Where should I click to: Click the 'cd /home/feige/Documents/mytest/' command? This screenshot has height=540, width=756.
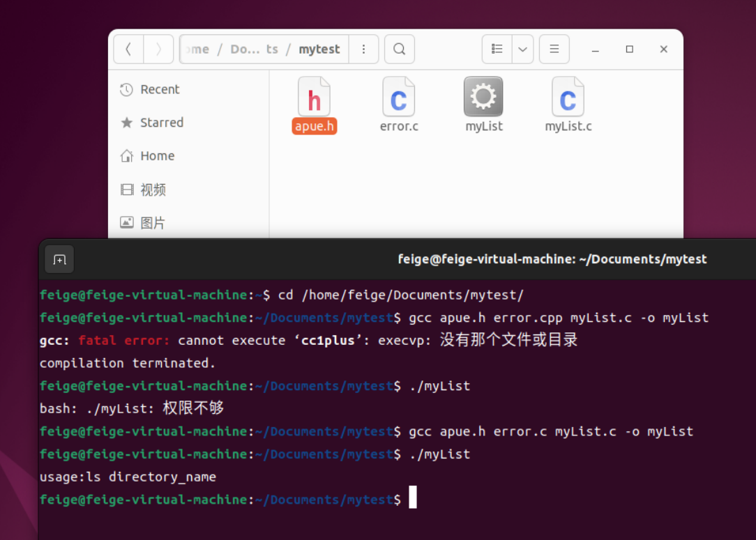(400, 295)
